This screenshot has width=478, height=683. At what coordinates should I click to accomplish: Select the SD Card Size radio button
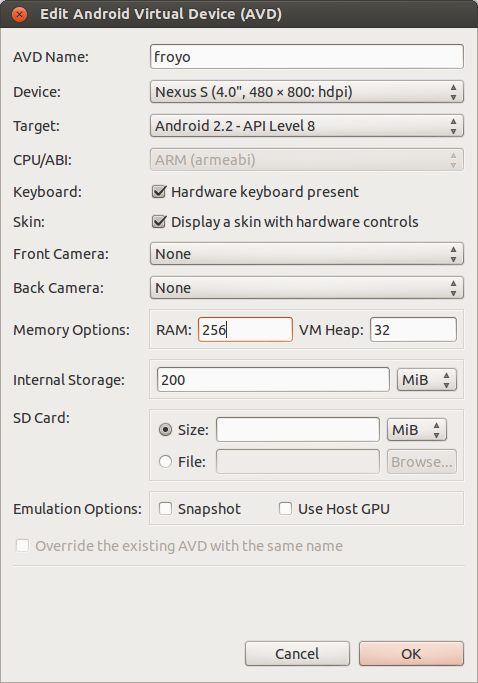(165, 430)
